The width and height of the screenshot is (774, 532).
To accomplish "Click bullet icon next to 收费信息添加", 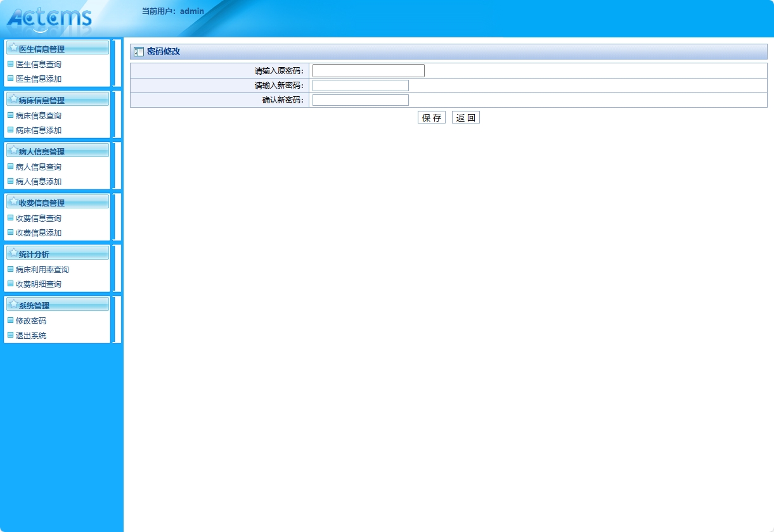I will [10, 232].
